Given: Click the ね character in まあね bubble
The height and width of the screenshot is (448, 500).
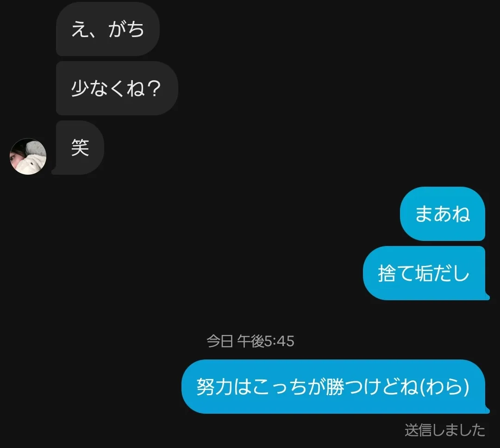Looking at the screenshot, I should pos(461,214).
